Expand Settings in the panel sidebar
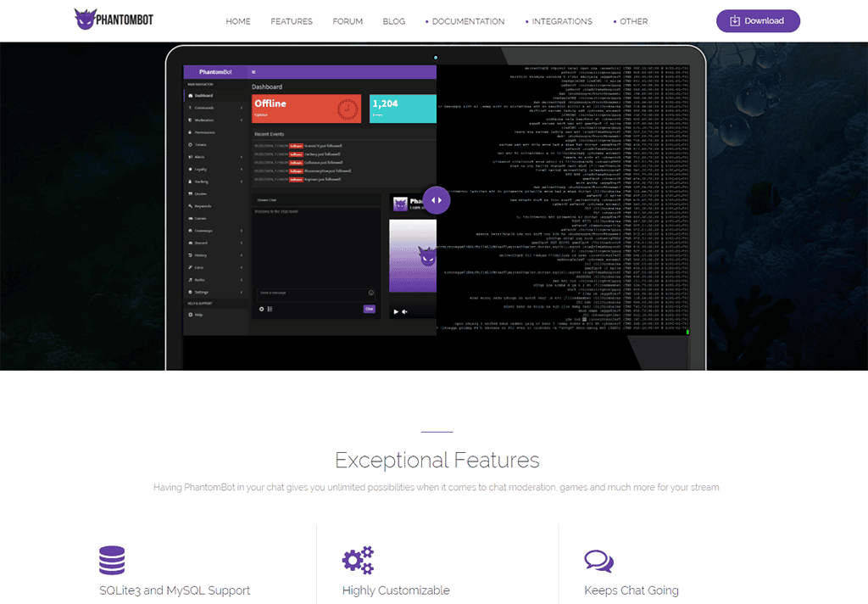 pyautogui.click(x=215, y=292)
